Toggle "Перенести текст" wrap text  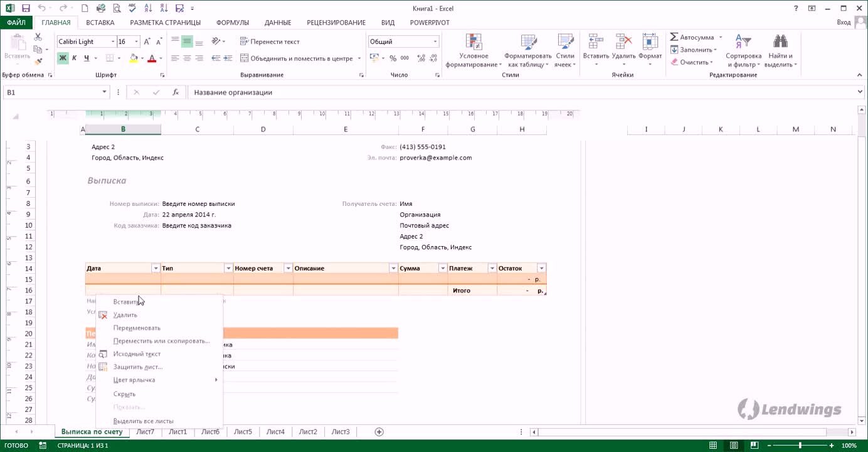(x=270, y=41)
